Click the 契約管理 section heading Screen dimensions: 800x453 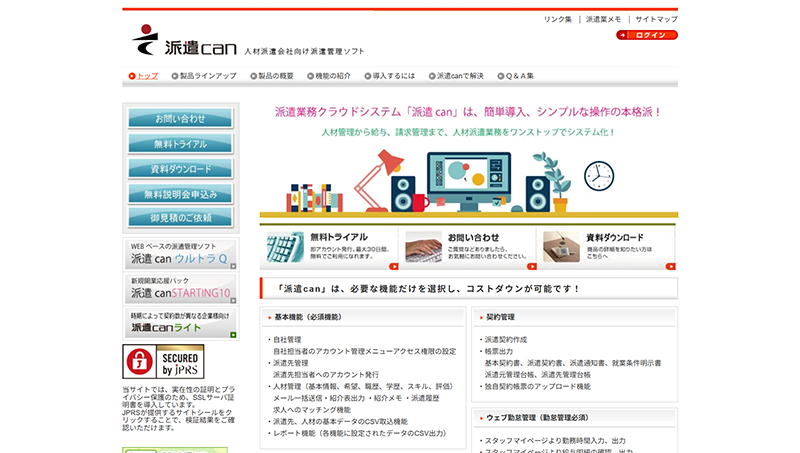tap(500, 317)
